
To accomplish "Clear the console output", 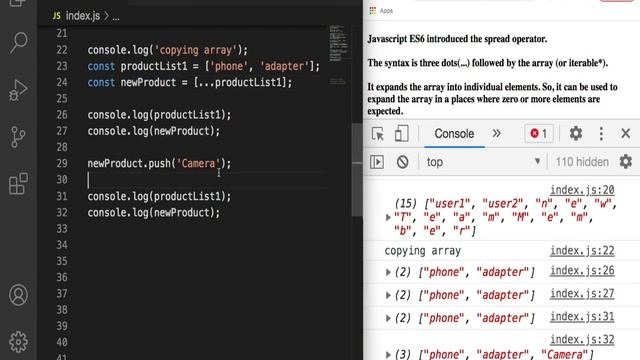I will (x=402, y=162).
